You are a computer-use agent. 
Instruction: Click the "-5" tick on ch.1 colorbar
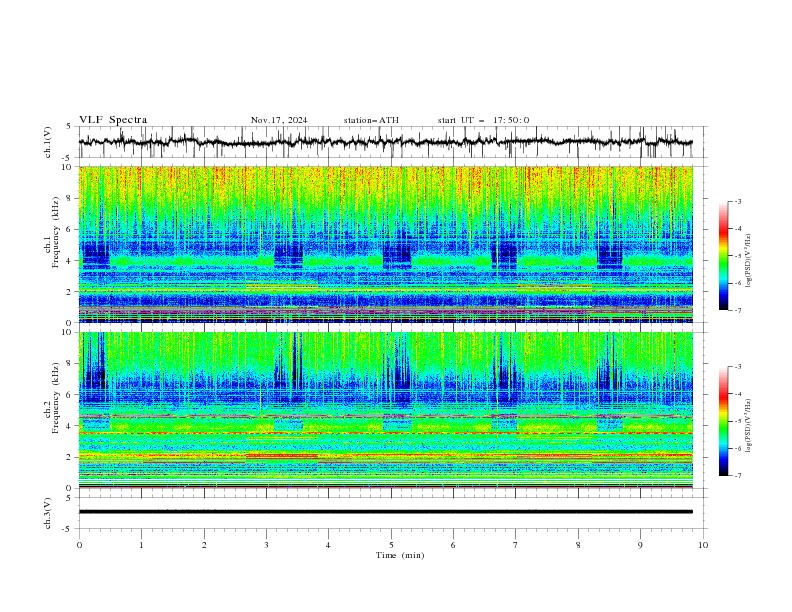[x=737, y=256]
